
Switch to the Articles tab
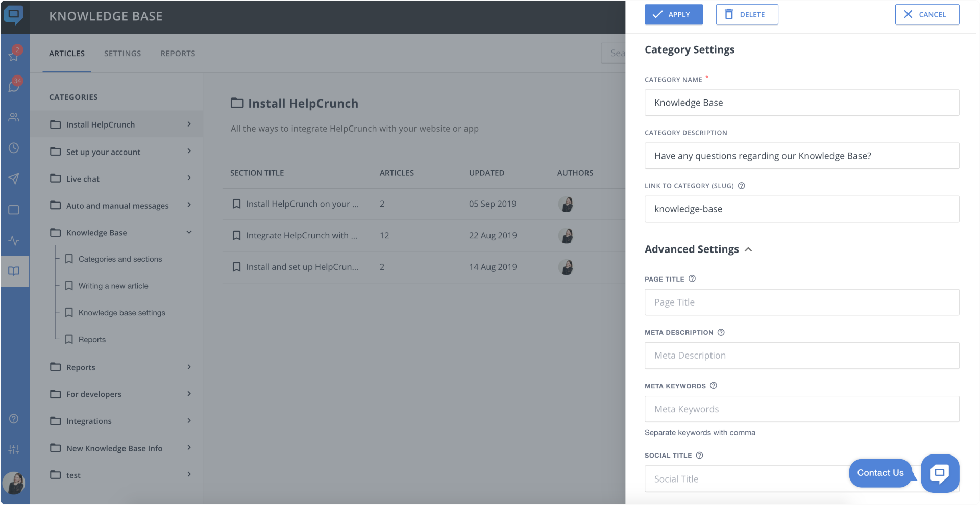(67, 54)
